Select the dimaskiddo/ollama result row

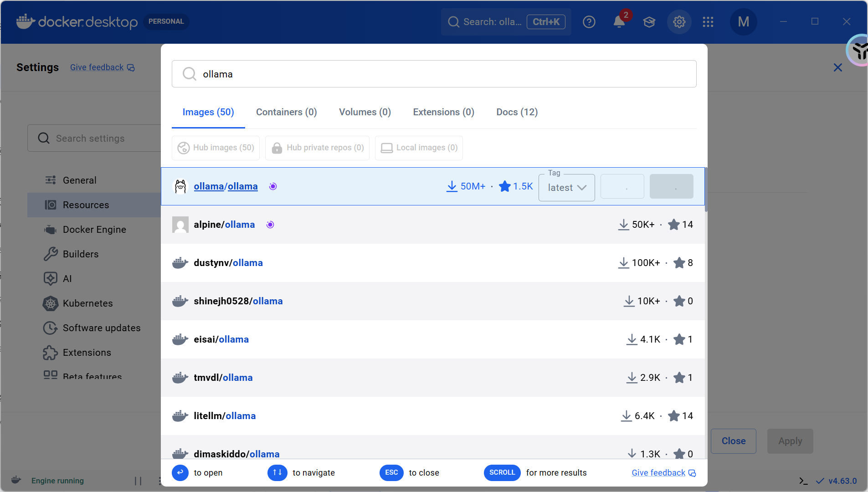[433, 447]
